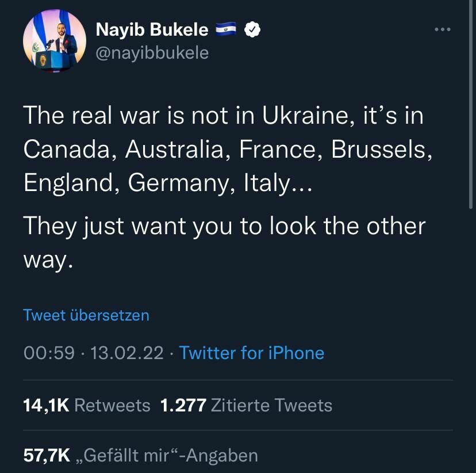
Task: Open the three-dot more options menu
Action: (x=443, y=29)
